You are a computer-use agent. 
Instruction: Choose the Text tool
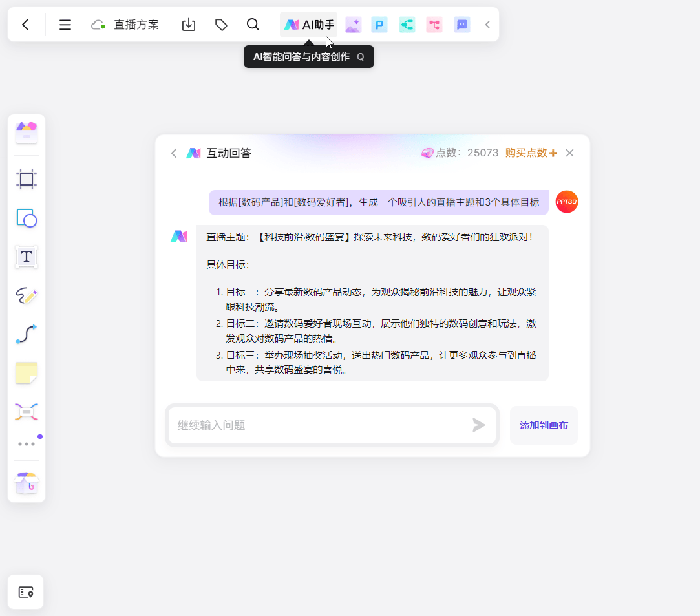[x=27, y=257]
